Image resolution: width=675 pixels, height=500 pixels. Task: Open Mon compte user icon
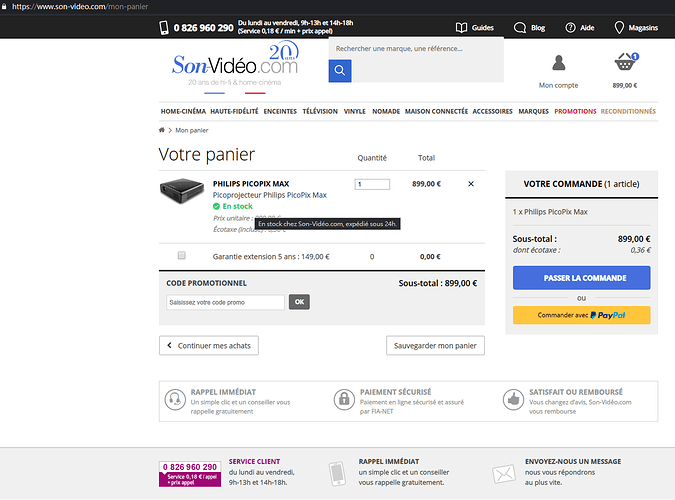coord(558,63)
